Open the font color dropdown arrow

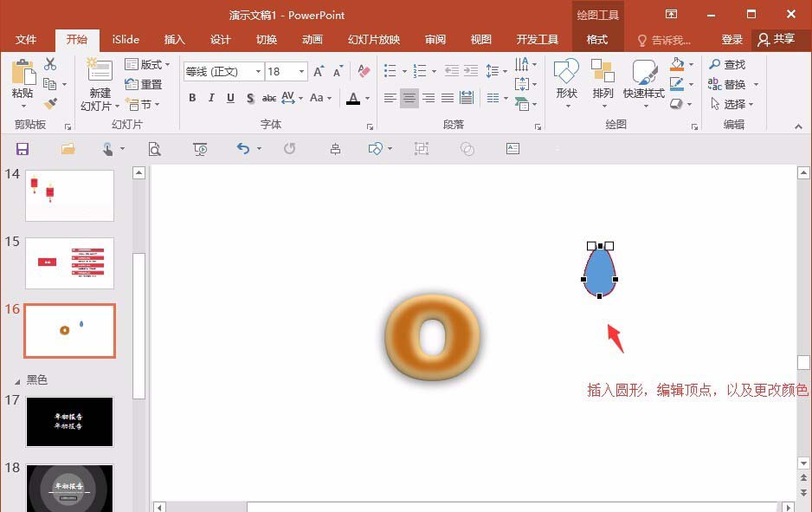coord(367,98)
